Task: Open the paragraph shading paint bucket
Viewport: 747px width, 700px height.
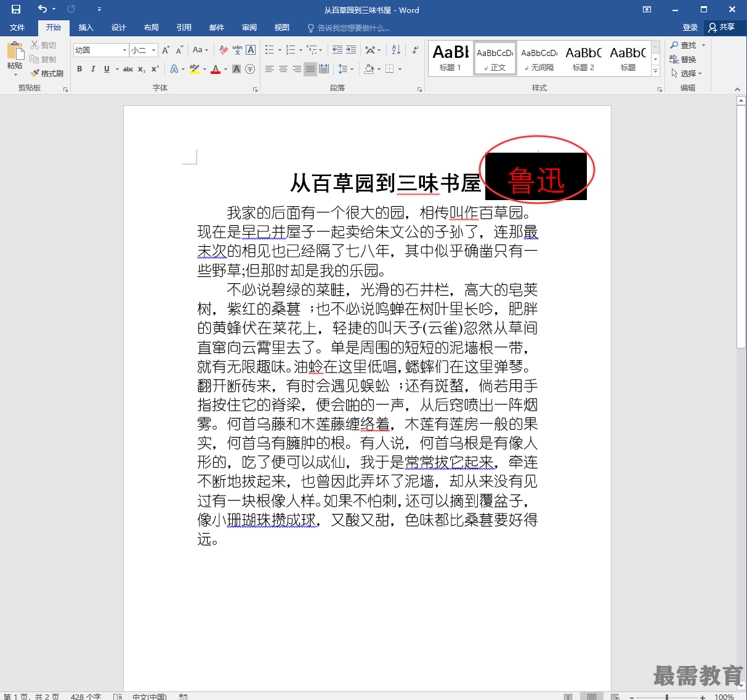Action: [369, 69]
